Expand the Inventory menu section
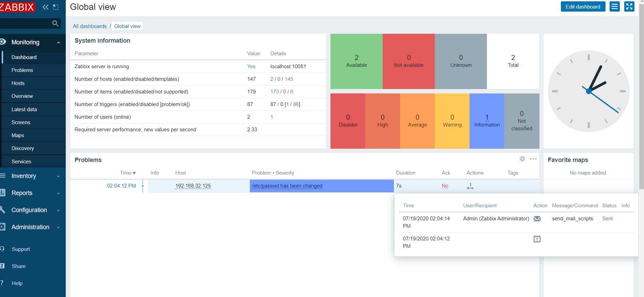The height and width of the screenshot is (297, 644). tap(58, 176)
